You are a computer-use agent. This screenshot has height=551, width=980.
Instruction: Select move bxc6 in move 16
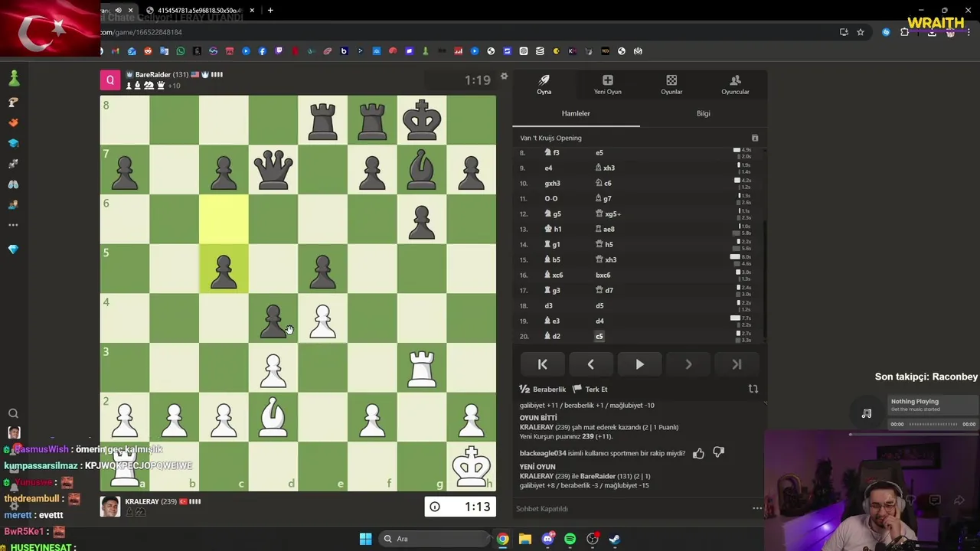pyautogui.click(x=603, y=275)
